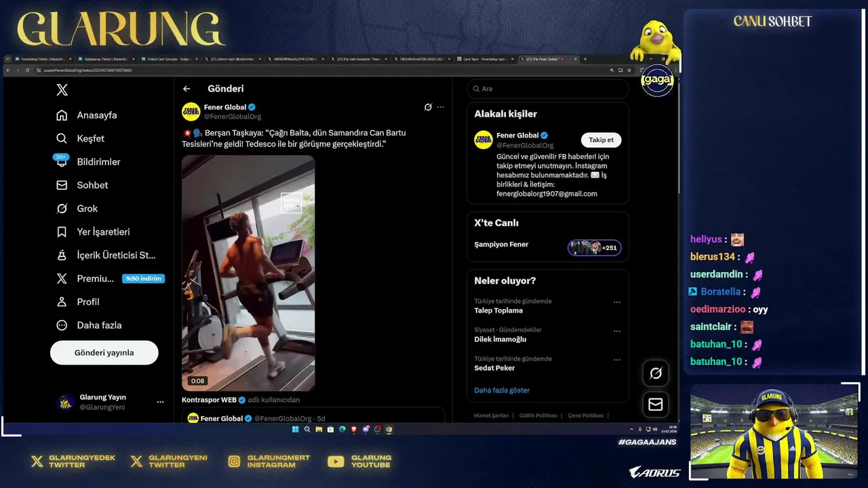The width and height of the screenshot is (868, 488).
Task: Open Chrome from the taskbar
Action: (389, 429)
